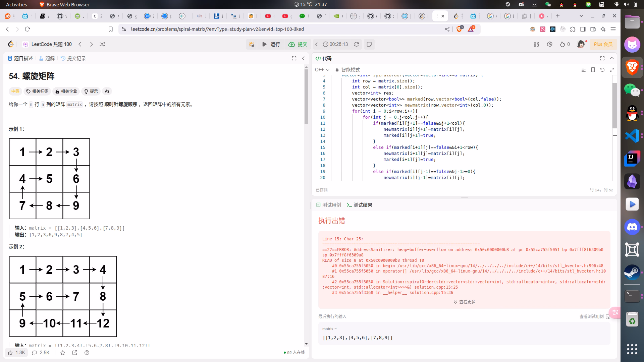Image resolution: width=644 pixels, height=362 pixels.
Task: Click the 00:28:13 timer display
Action: pos(335,44)
